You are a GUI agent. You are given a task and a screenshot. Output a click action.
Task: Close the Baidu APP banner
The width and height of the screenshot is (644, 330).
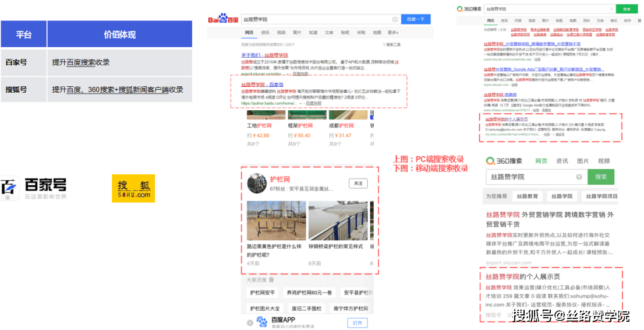[x=250, y=322]
